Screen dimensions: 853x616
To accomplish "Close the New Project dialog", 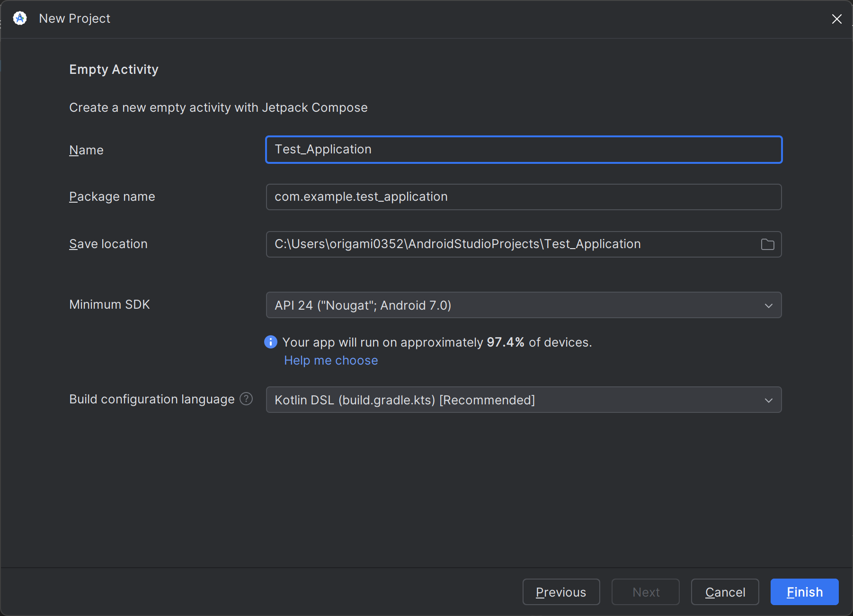I will point(837,19).
